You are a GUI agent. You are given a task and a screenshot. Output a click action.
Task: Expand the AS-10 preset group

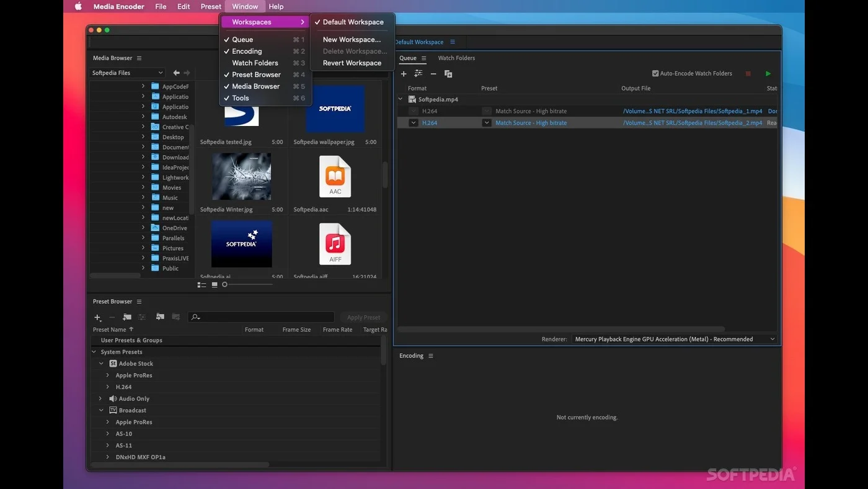(108, 434)
